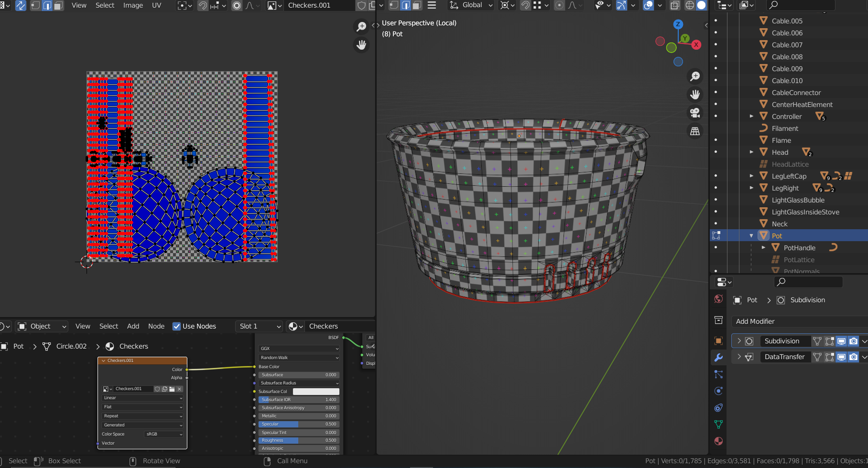
Task: Open the Slot 1 material slot dropdown
Action: pos(260,326)
